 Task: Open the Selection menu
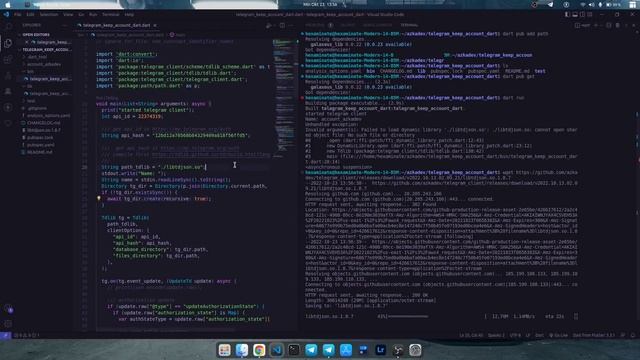point(49,14)
